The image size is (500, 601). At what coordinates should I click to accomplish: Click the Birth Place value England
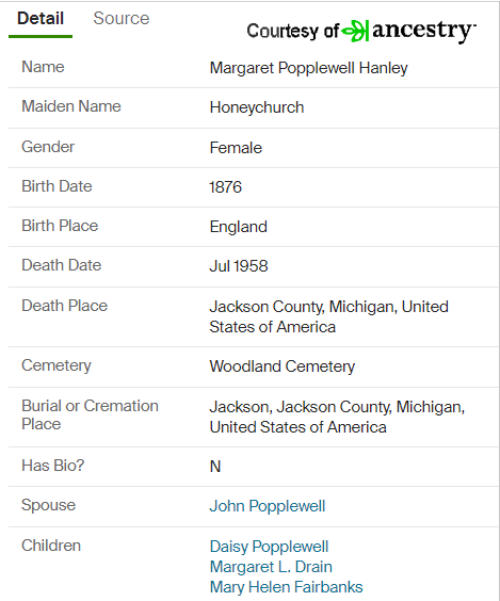click(x=238, y=227)
